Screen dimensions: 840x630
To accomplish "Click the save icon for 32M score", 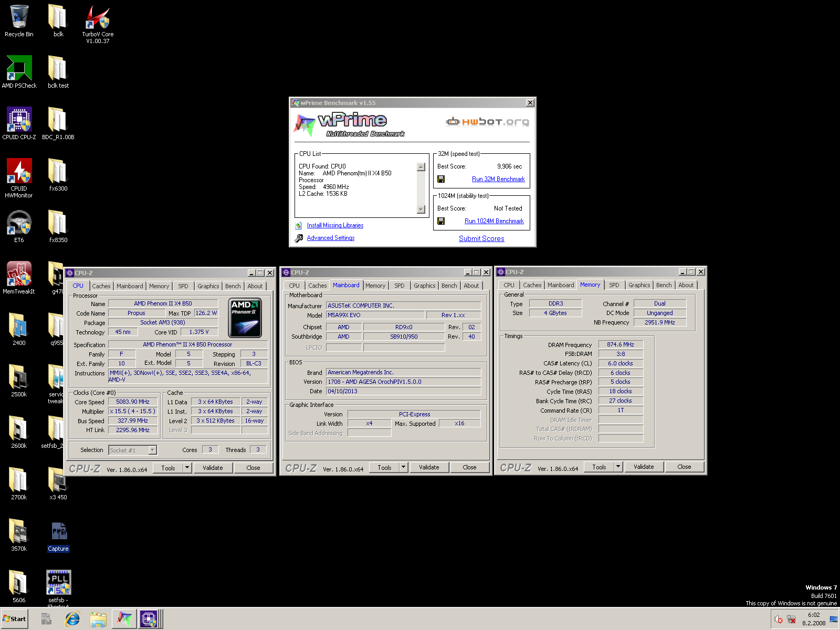I will tap(441, 179).
